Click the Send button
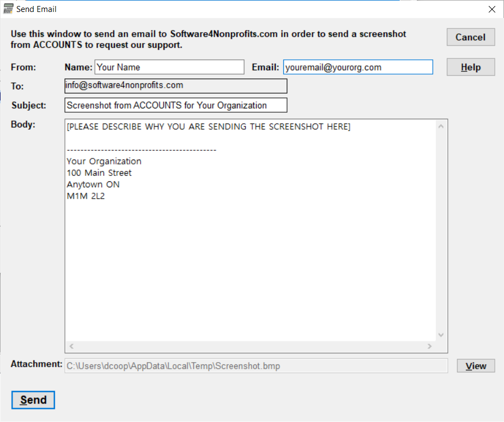This screenshot has width=504, height=422. (33, 400)
